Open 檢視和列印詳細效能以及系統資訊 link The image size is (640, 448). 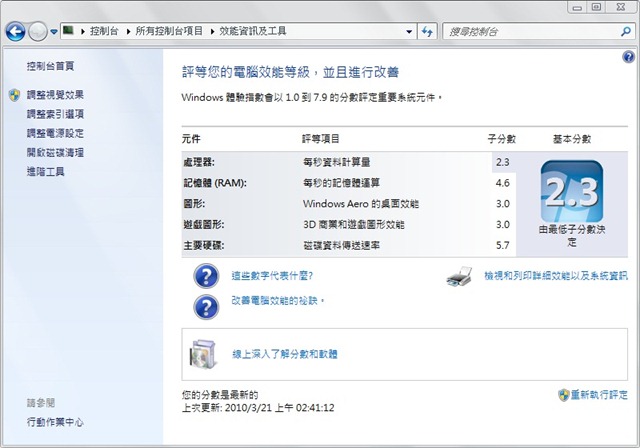pyautogui.click(x=556, y=276)
